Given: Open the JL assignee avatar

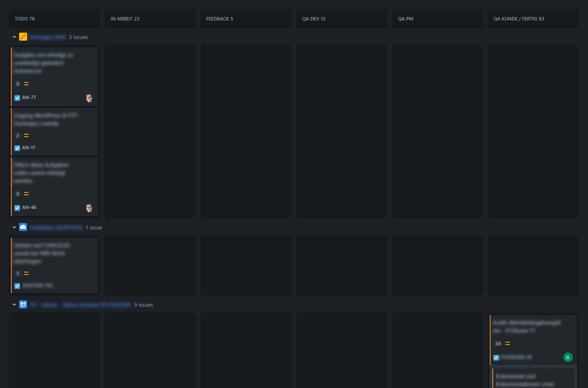Looking at the screenshot, I should [568, 357].
